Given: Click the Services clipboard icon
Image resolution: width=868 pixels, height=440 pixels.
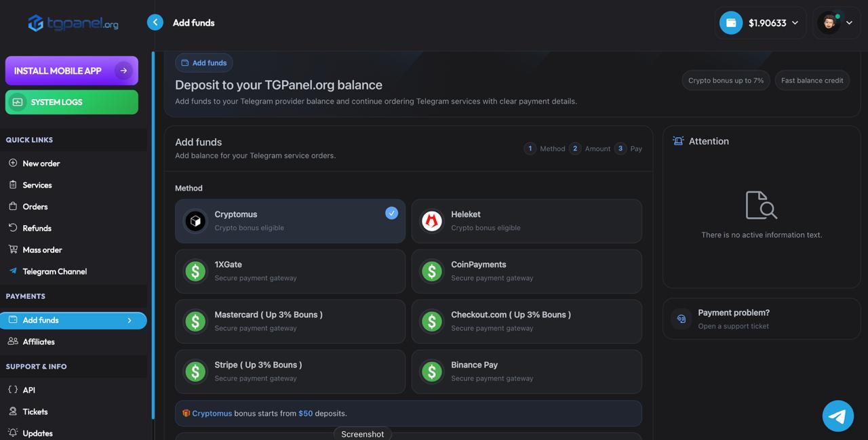Looking at the screenshot, I should [13, 184].
